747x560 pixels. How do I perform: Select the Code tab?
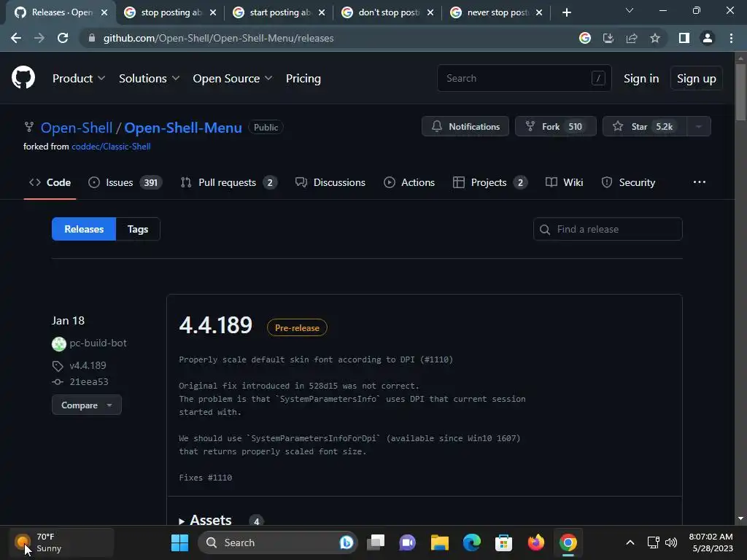click(x=50, y=182)
